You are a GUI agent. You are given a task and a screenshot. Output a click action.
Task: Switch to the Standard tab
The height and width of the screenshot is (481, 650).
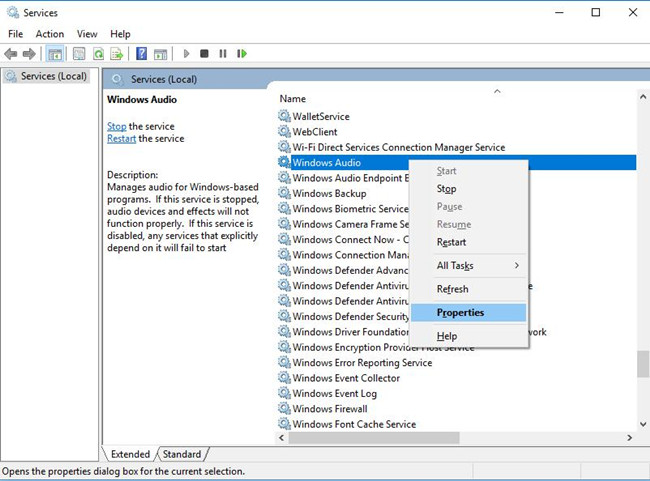(x=182, y=454)
